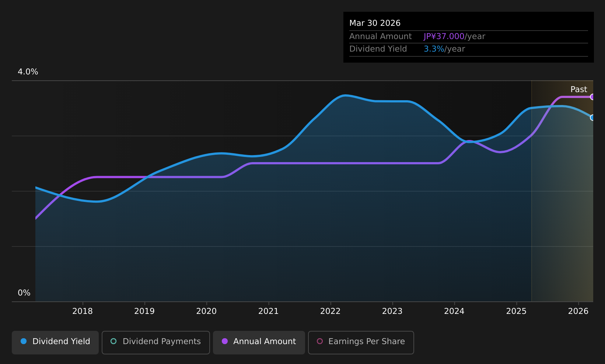Click the 3.3%/year tooltip value
This screenshot has width=605, height=364.
point(444,49)
